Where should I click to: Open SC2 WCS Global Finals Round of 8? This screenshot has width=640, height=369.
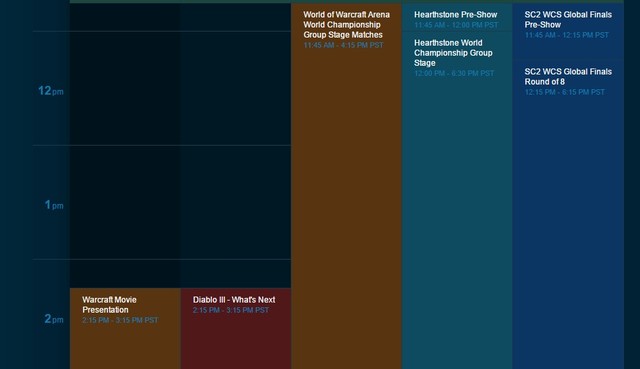568,76
